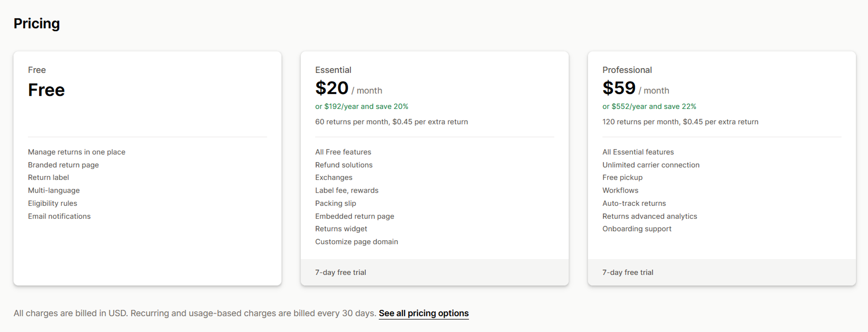Click the Onboarding support feature

(x=637, y=229)
